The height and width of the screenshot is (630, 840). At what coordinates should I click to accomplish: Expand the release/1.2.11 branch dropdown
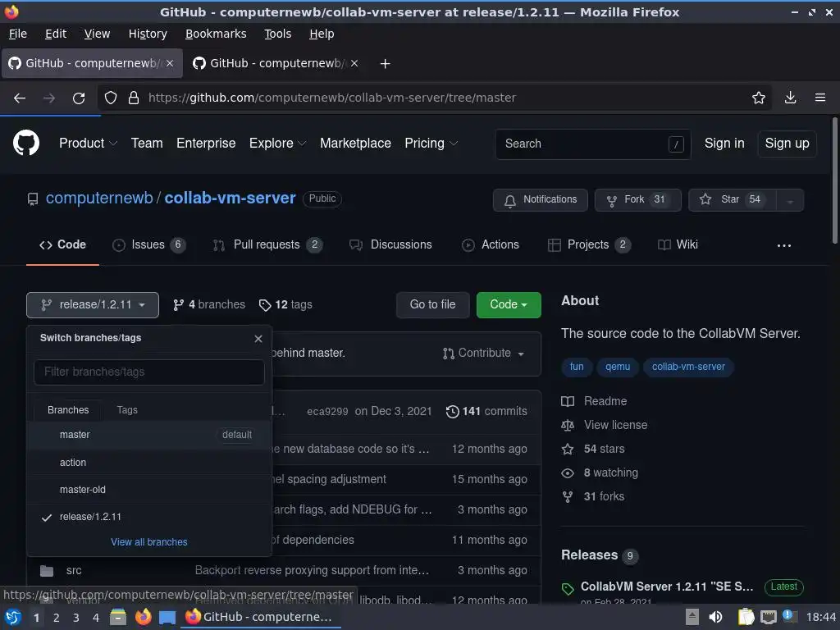tap(93, 305)
